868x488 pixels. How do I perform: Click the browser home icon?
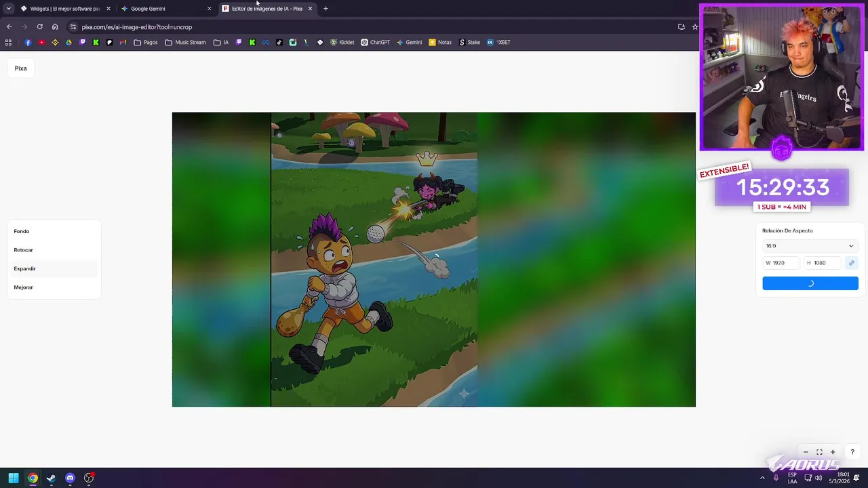coord(55,27)
